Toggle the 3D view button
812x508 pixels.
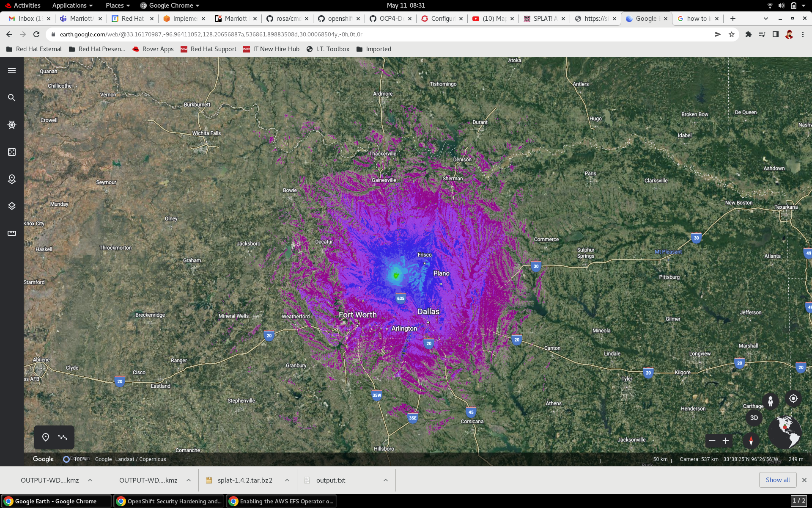pos(754,418)
